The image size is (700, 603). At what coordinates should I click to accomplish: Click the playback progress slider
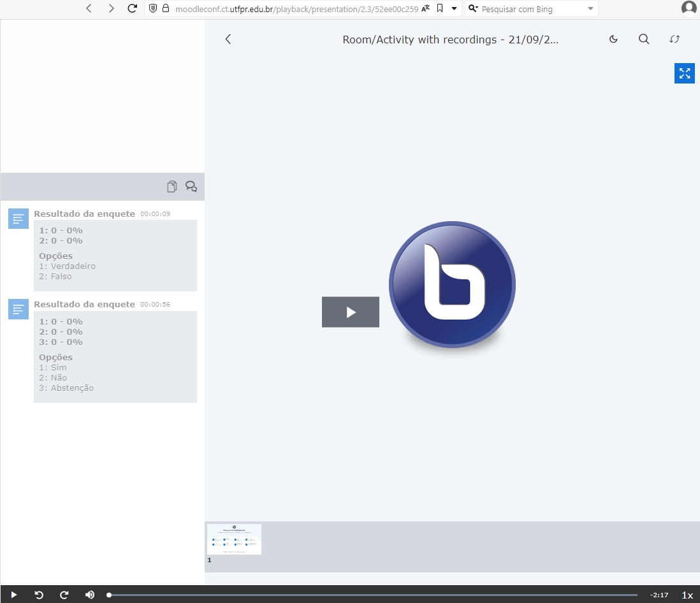373,595
